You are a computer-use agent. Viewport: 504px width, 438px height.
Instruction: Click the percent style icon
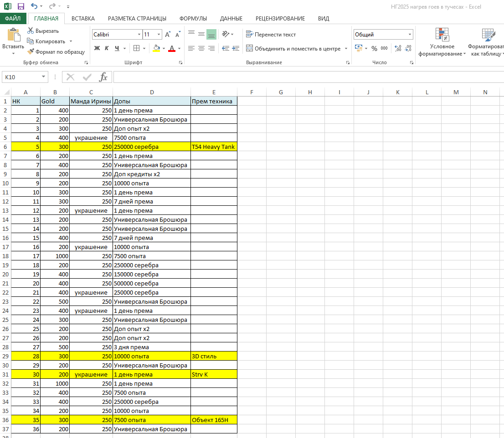[x=374, y=48]
